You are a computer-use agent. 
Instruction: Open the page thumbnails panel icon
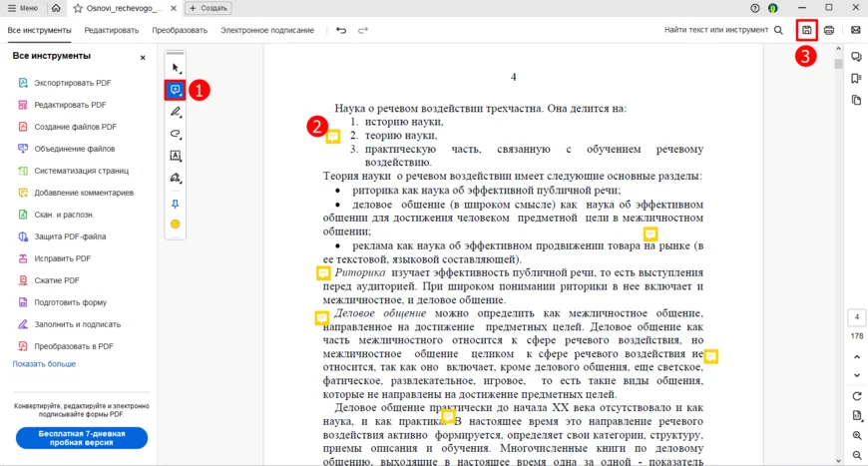point(856,100)
